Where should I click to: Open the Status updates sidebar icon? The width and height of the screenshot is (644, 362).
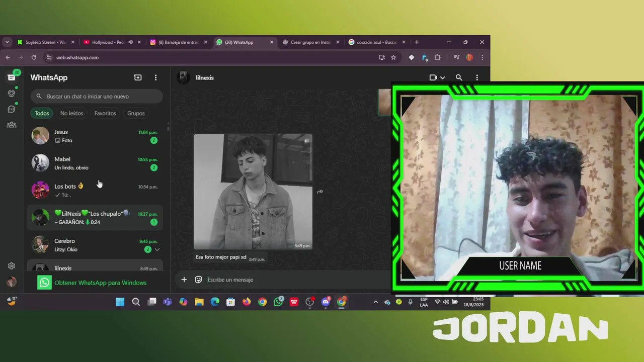[x=12, y=93]
